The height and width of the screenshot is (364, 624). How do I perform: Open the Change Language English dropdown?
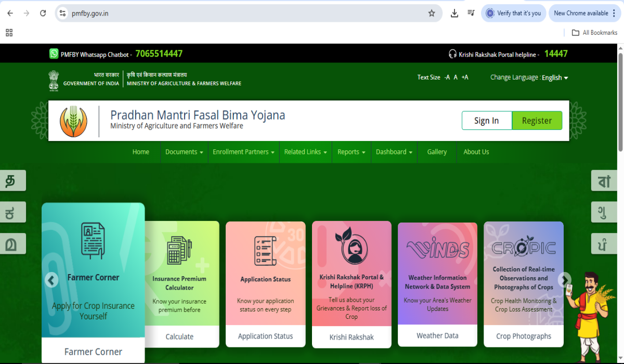[x=555, y=77]
